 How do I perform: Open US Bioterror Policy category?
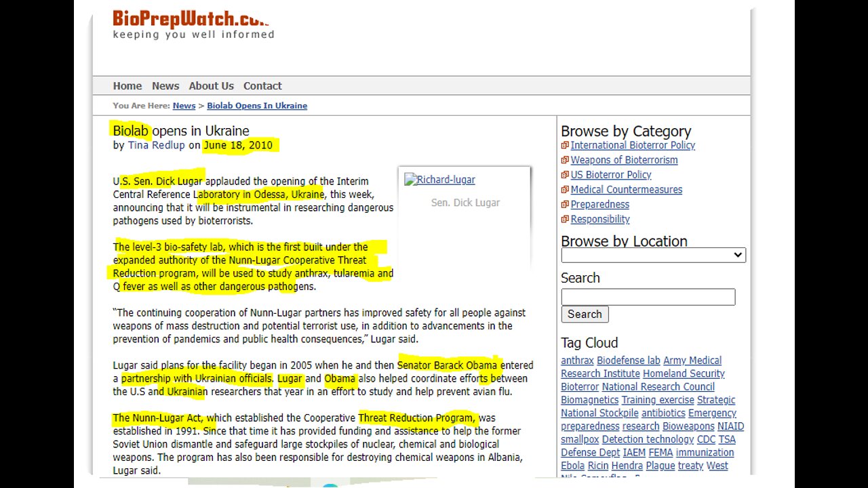[610, 175]
